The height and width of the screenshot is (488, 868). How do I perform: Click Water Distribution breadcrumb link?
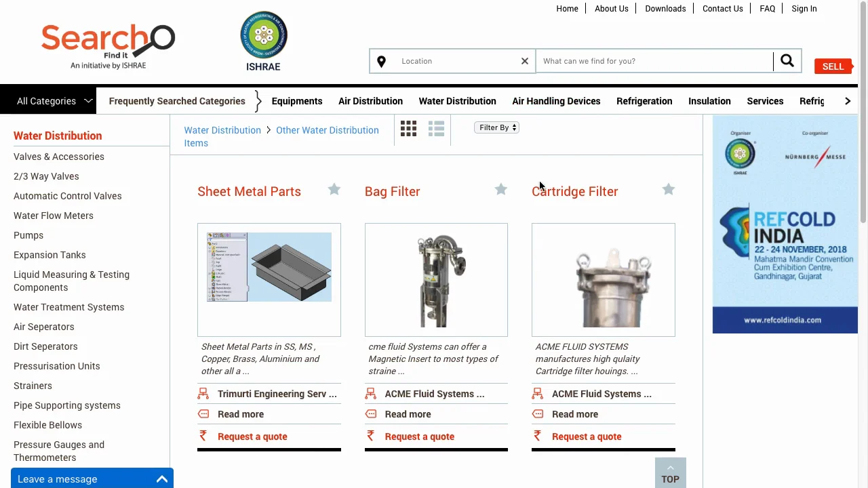[x=222, y=130]
